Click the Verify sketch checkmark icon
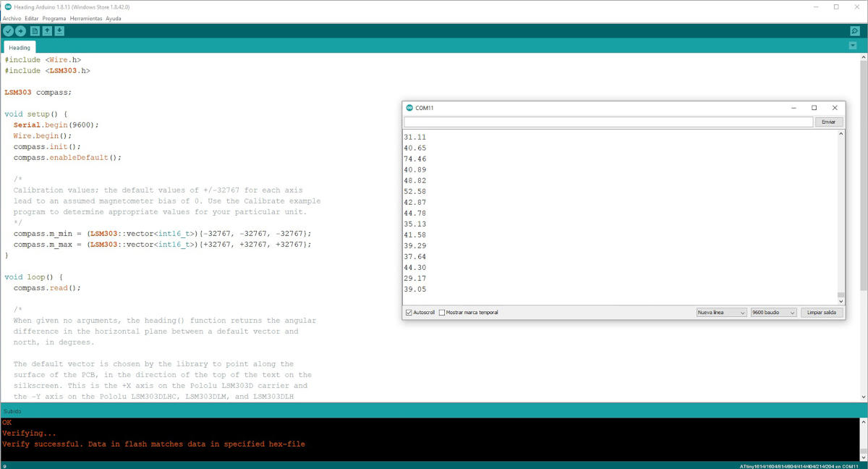The width and height of the screenshot is (868, 469). (8, 31)
